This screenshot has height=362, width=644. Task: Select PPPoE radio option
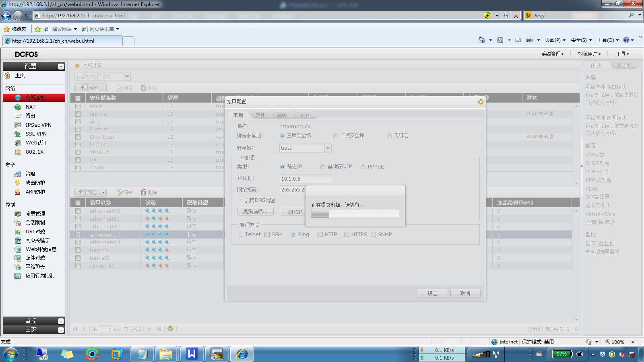click(363, 167)
